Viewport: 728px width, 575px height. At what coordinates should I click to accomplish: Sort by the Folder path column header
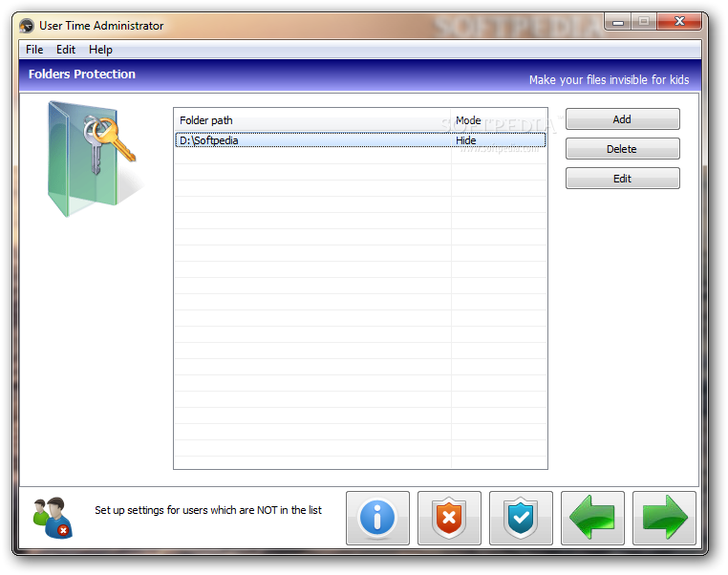point(312,120)
